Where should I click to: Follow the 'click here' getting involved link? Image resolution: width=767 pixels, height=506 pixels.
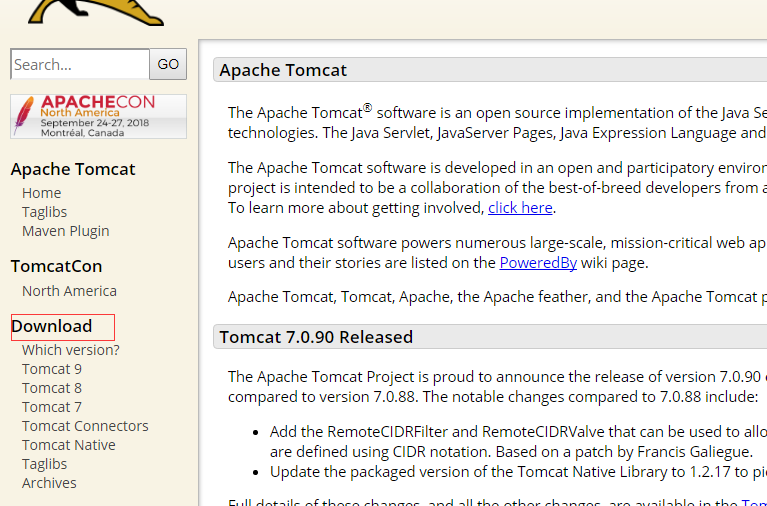click(520, 208)
